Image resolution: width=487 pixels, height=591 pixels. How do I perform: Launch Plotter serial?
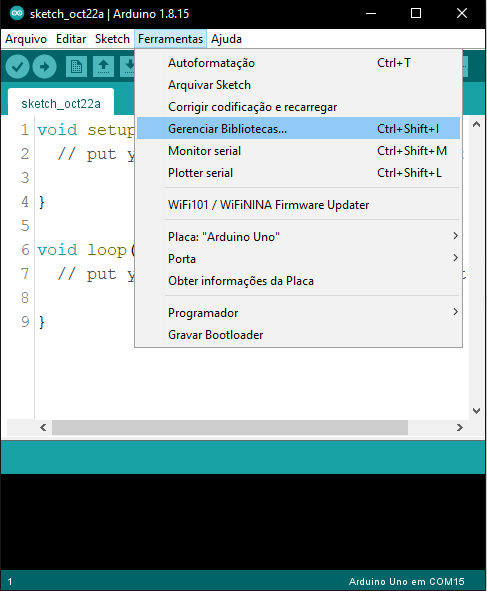(x=298, y=173)
